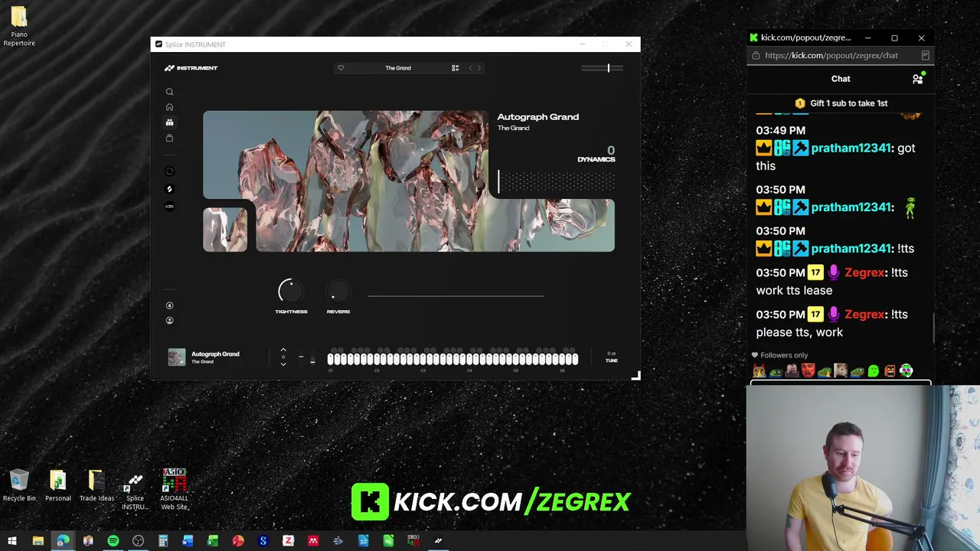Image resolution: width=980 pixels, height=551 pixels.
Task: Switch to Spotify in the taskbar
Action: pyautogui.click(x=113, y=541)
